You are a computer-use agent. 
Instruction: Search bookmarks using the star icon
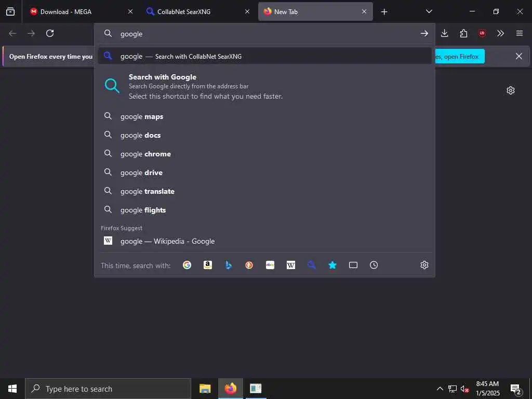[332, 265]
